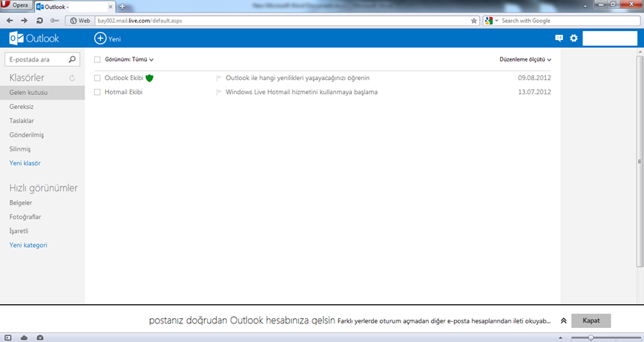Check the Hotmail Ekibi message checkbox
Screen dimensions: 644x342
pos(97,92)
